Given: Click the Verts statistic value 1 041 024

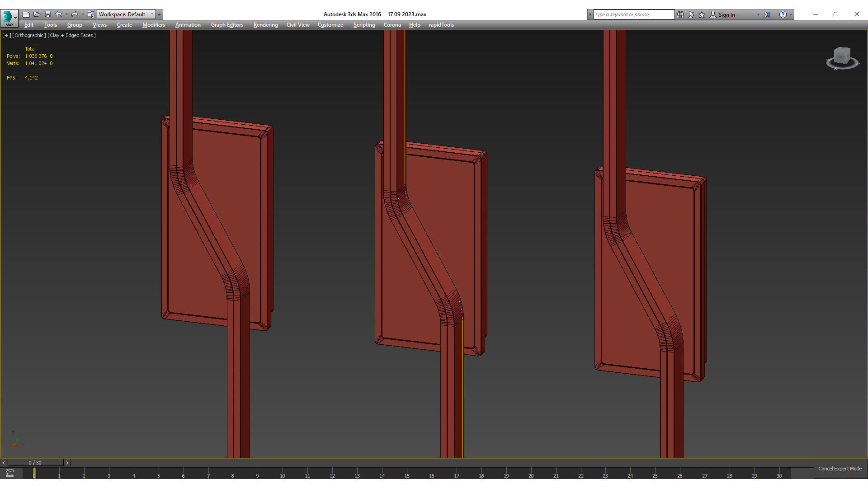Looking at the screenshot, I should coord(36,63).
